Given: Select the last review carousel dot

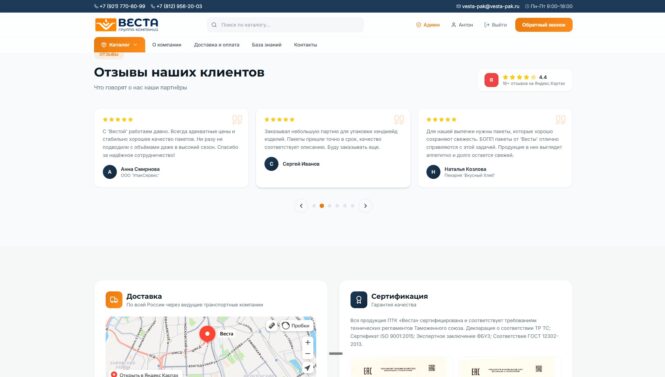Looking at the screenshot, I should pyautogui.click(x=352, y=206).
